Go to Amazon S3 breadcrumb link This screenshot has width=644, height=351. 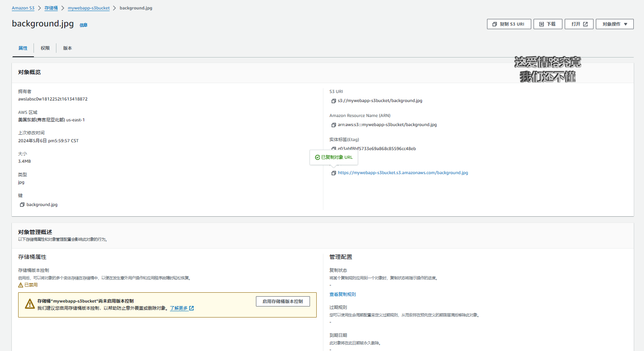click(23, 8)
